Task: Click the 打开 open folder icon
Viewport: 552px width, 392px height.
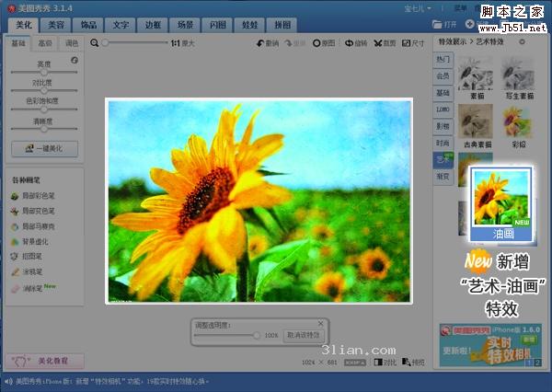Action: point(437,24)
